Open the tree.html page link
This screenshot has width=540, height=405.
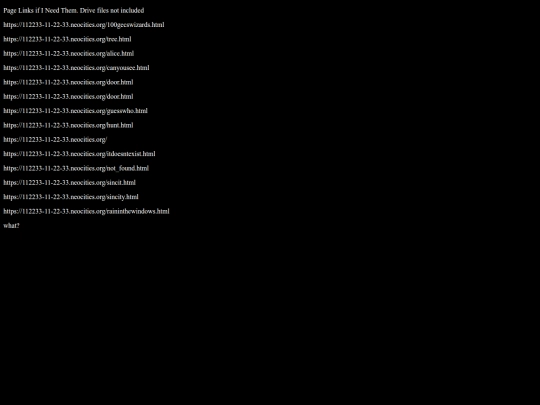tap(67, 39)
